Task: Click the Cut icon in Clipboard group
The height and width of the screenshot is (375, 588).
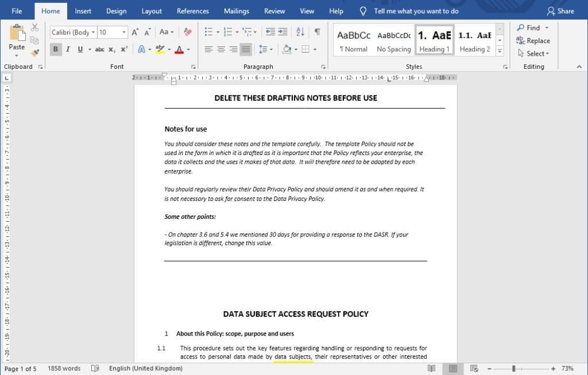Action: (x=34, y=27)
